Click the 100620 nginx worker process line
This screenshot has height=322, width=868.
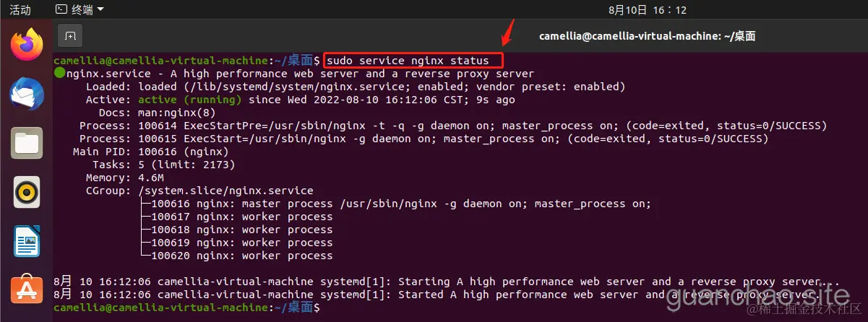coord(237,256)
